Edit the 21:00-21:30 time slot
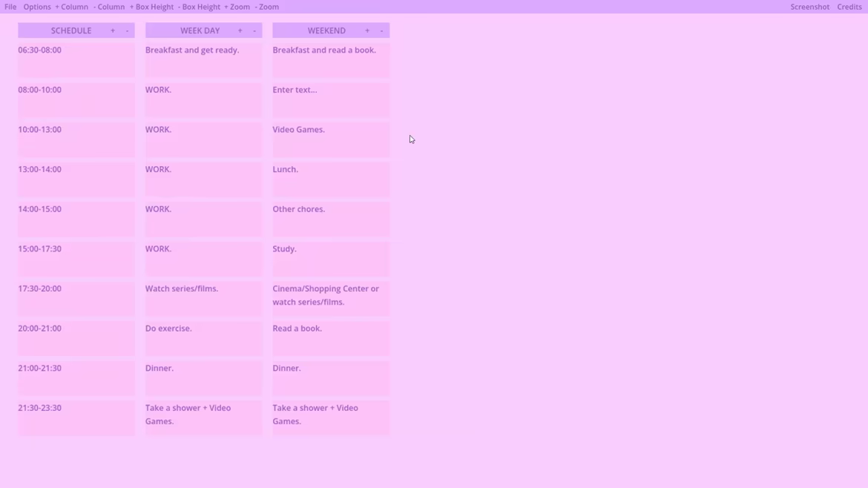868x488 pixels. (x=76, y=379)
